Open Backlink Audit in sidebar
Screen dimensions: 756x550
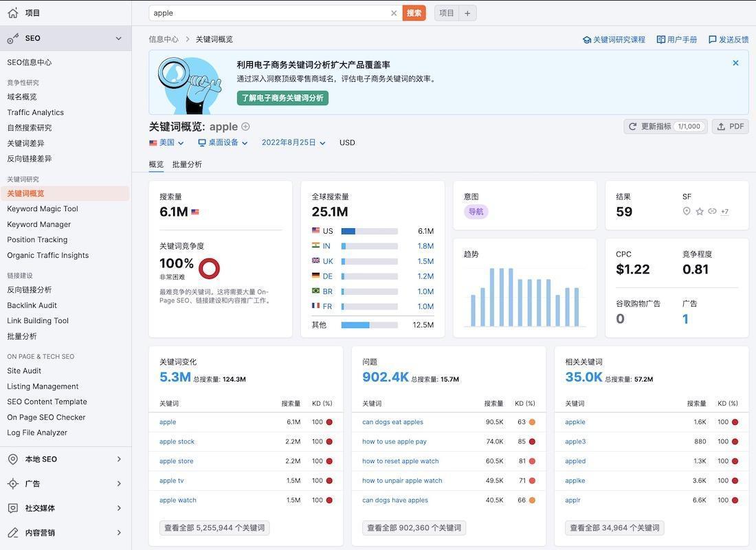point(32,305)
